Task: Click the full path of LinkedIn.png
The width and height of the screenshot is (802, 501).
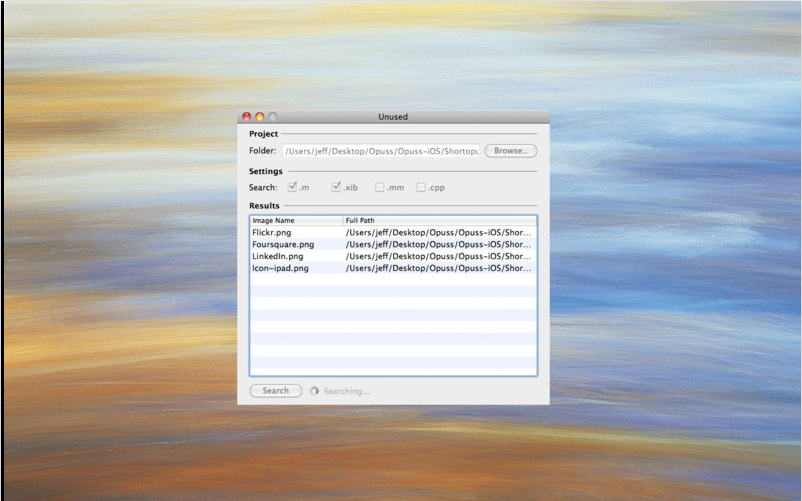Action: click(x=438, y=256)
